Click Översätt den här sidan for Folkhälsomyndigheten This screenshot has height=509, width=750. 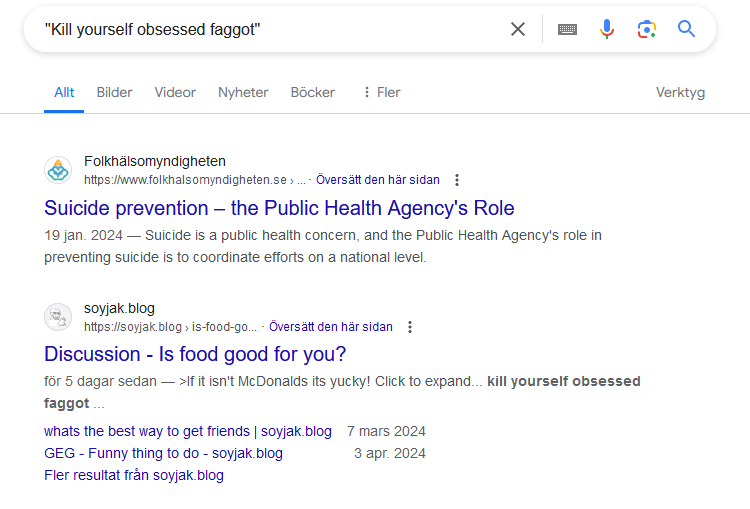(x=377, y=180)
